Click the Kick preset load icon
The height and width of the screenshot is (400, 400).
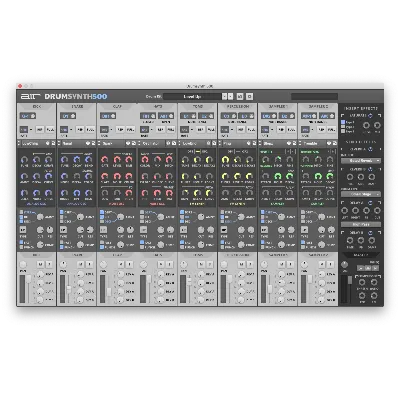pos(48,143)
